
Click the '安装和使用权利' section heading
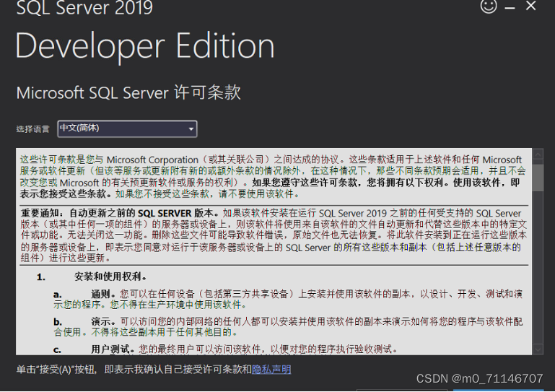coord(110,276)
